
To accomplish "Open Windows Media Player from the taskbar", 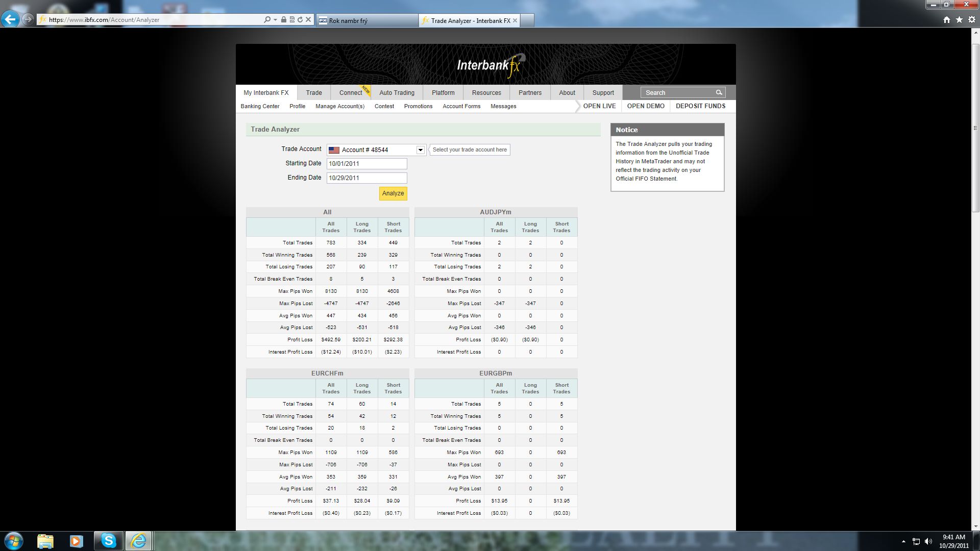I will click(x=76, y=541).
